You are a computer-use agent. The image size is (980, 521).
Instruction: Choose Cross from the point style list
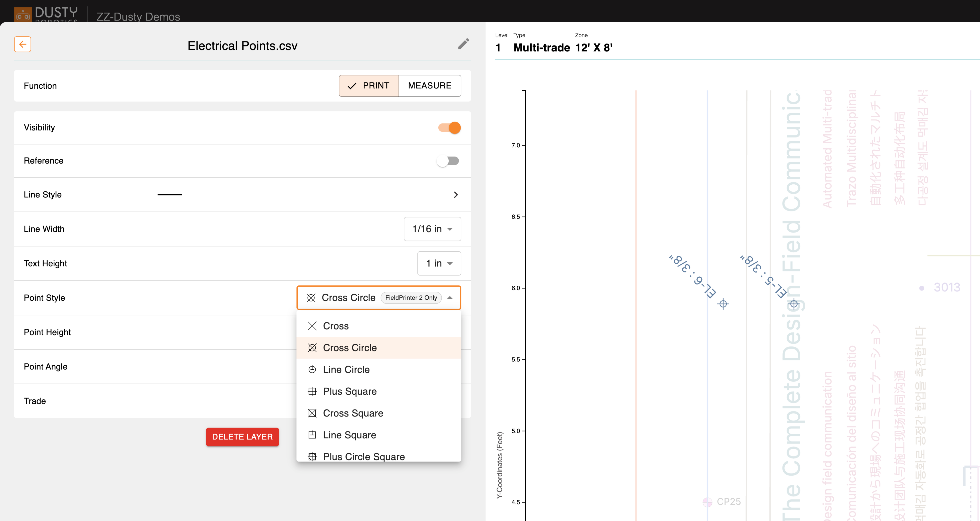(336, 326)
